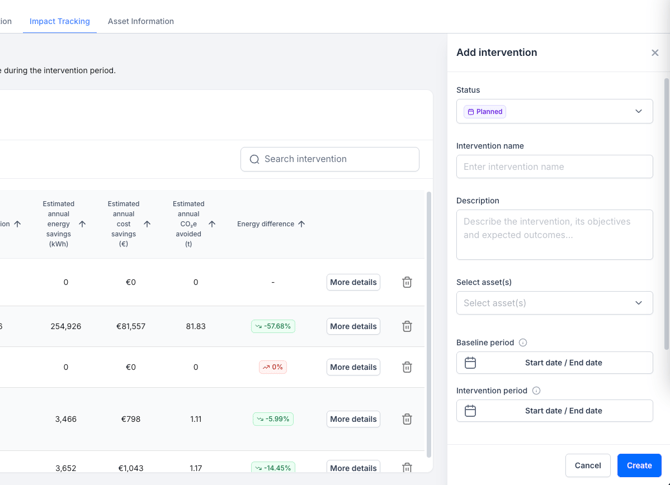Click trash icon on first table row
670x485 pixels.
click(407, 282)
